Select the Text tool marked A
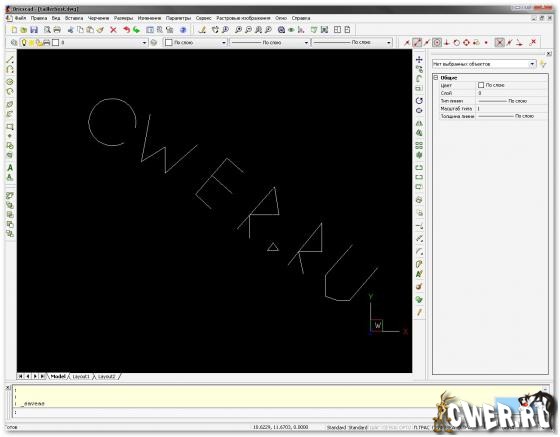This screenshot has height=437, width=560. click(10, 167)
